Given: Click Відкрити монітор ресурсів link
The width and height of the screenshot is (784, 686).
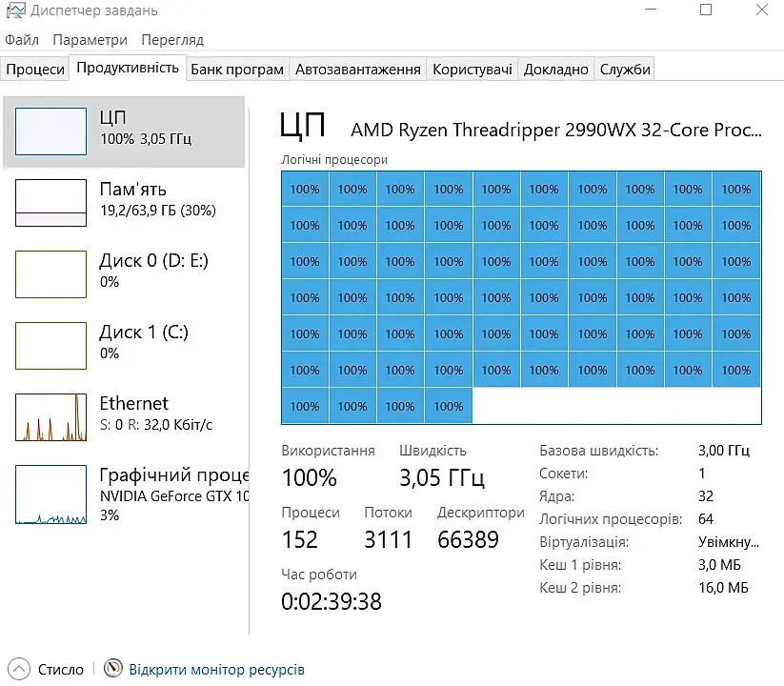Looking at the screenshot, I should 216,669.
